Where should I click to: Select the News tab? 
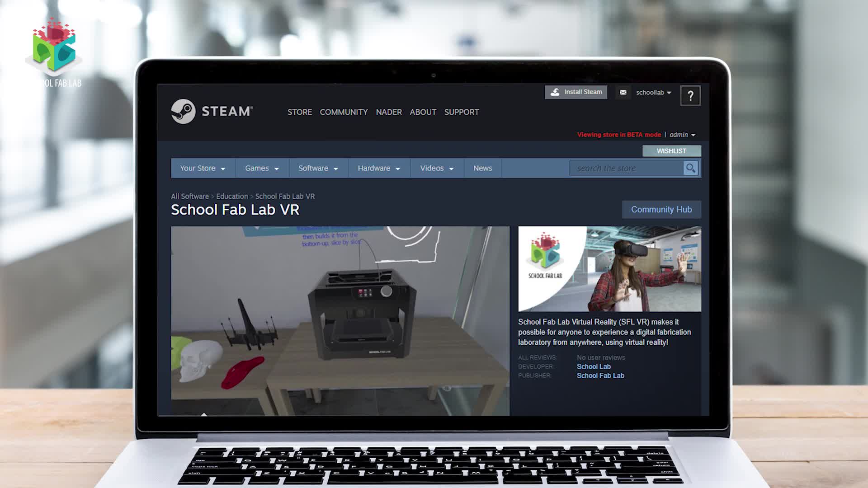[482, 168]
